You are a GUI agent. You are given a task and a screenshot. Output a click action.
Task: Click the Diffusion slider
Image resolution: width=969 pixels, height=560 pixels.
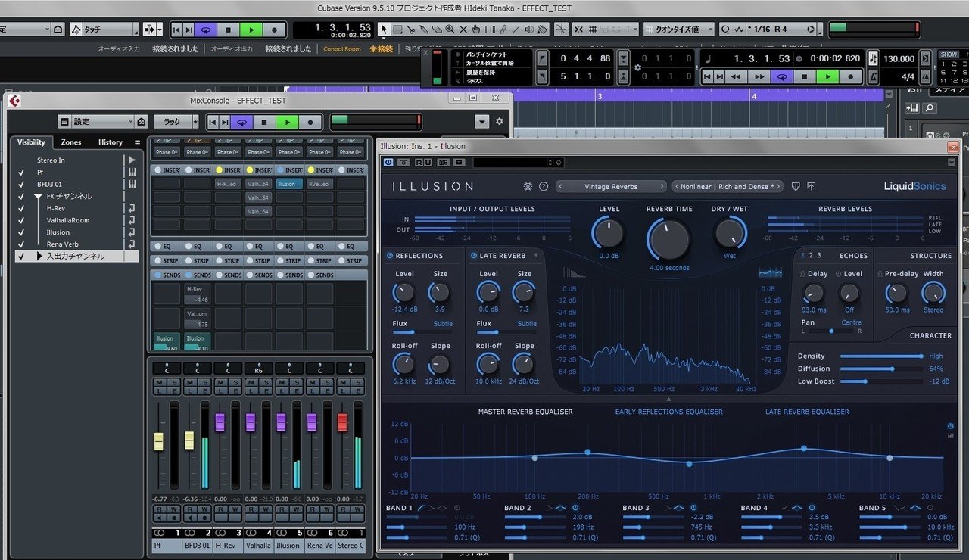[881, 369]
